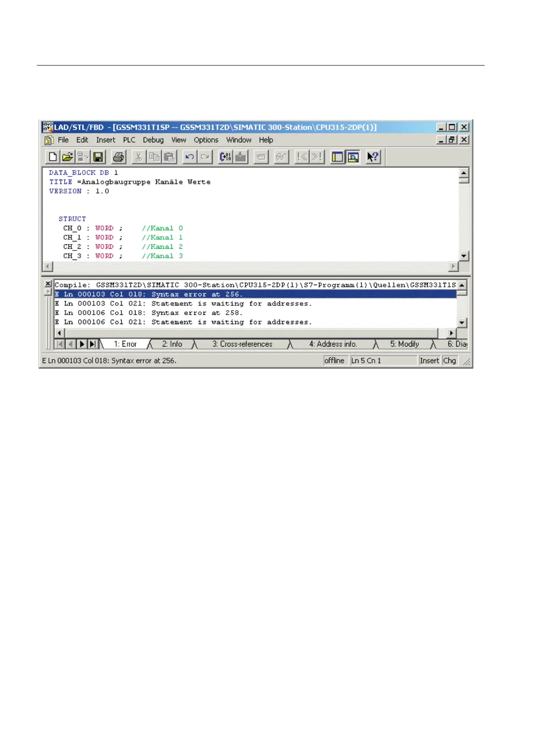Viewport: 534px width, 756px height.
Task: Click the Redo arrow icon
Action: point(205,157)
